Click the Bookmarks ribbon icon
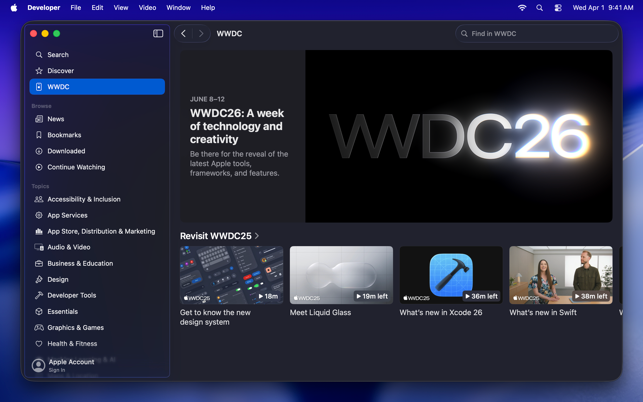643x402 pixels. 39,135
